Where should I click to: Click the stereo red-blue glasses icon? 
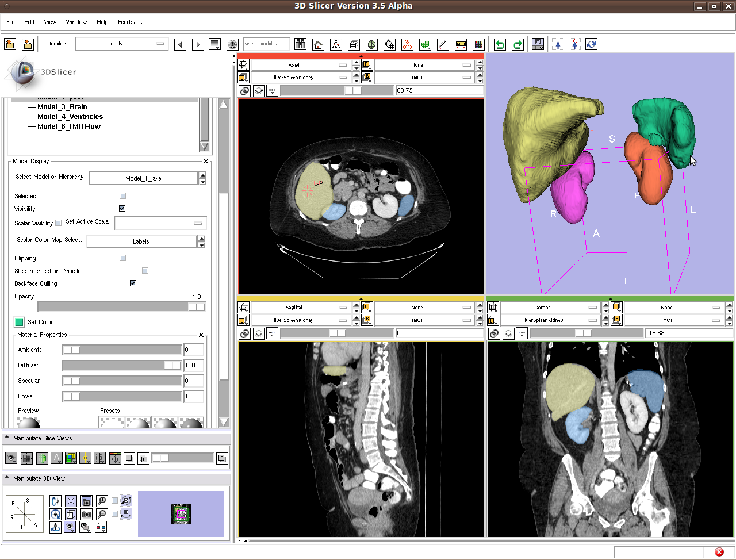101,526
